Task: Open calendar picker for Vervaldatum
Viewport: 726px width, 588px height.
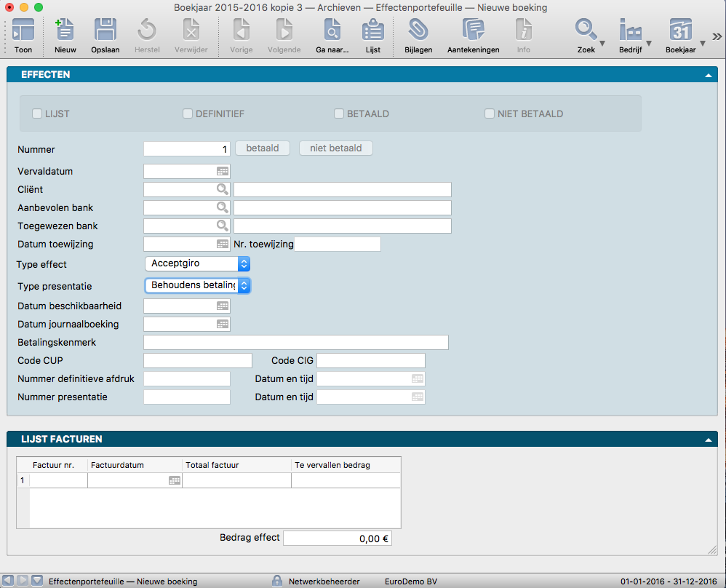Action: point(223,172)
